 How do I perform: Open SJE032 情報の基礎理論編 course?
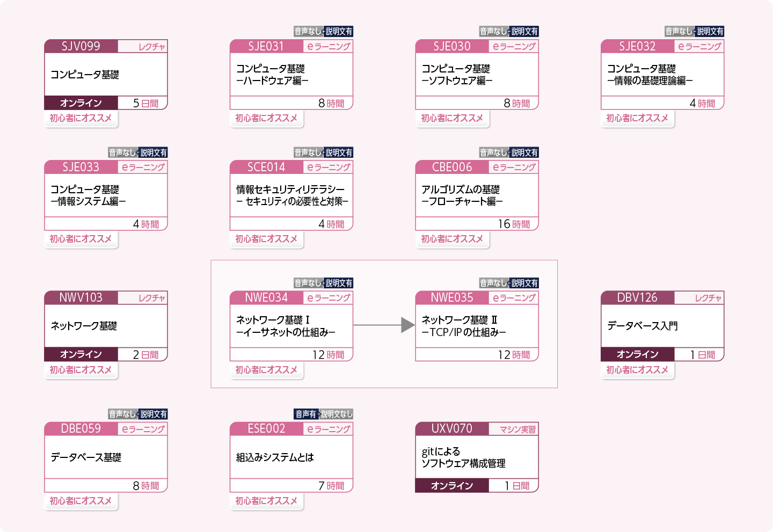click(x=662, y=75)
